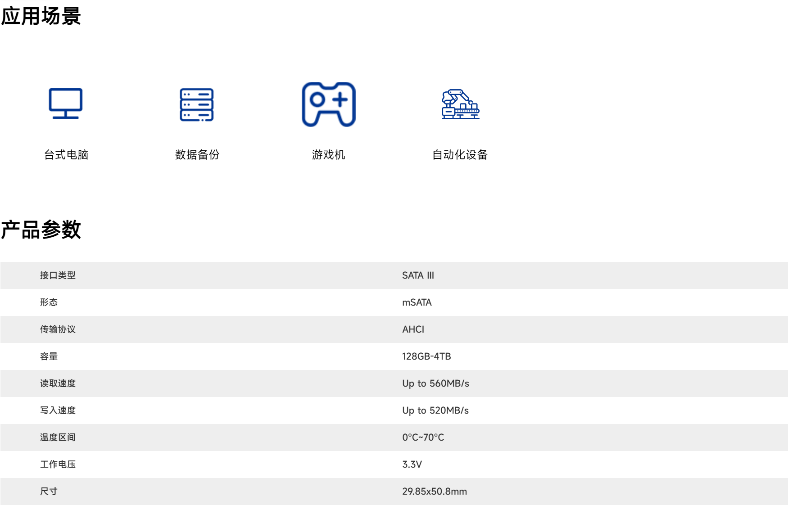Select the 数据备份 label
Screen dimensions: 788x532
[x=197, y=155]
